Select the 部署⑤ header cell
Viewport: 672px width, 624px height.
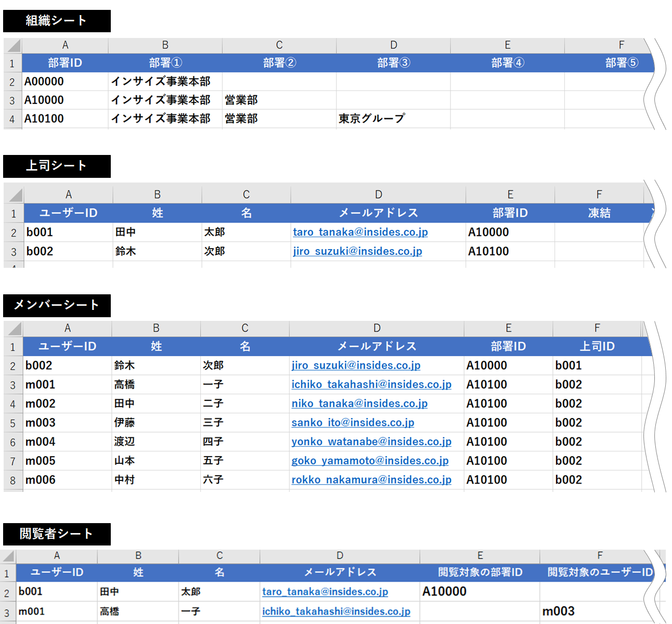coord(609,63)
